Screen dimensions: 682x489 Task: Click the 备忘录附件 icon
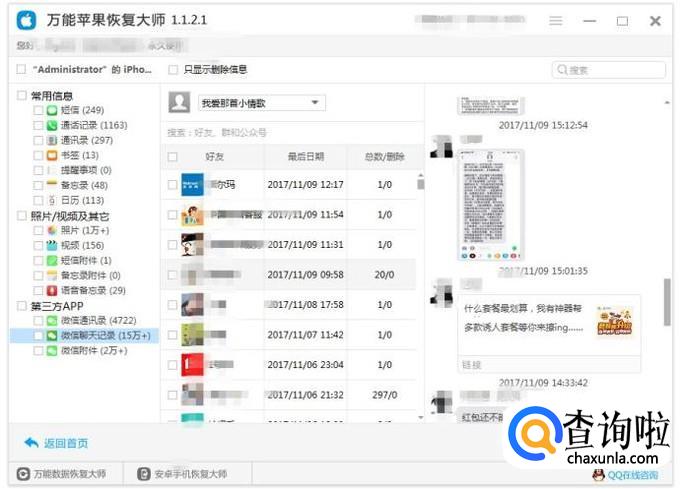click(52, 275)
